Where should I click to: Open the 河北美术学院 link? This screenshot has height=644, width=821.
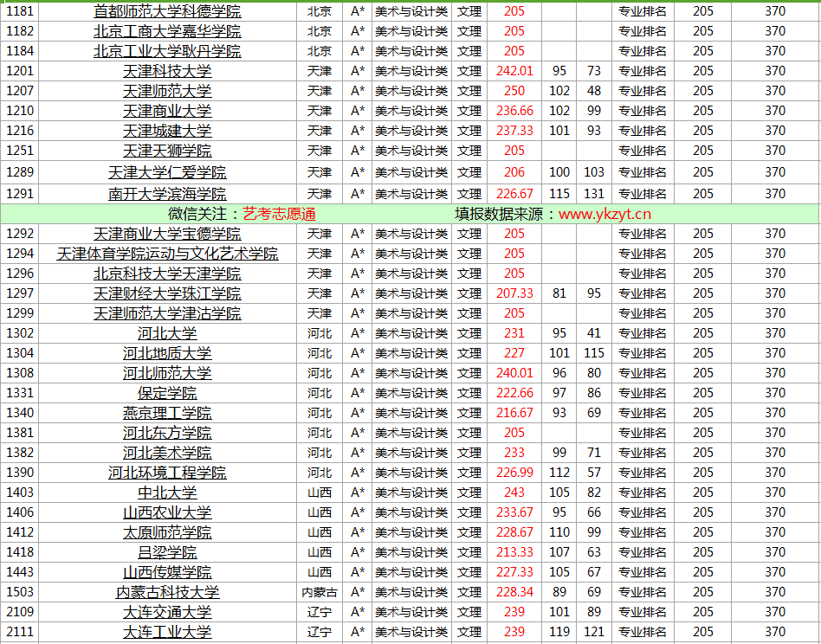[167, 453]
